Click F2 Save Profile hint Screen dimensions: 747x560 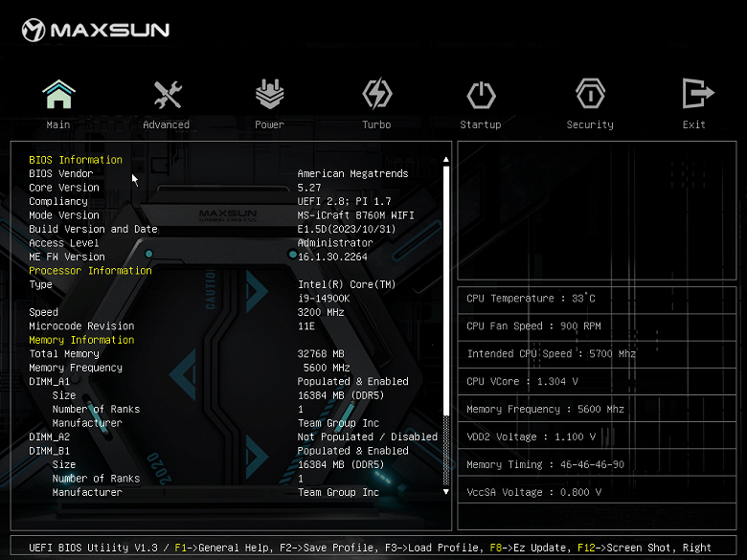tap(327, 548)
